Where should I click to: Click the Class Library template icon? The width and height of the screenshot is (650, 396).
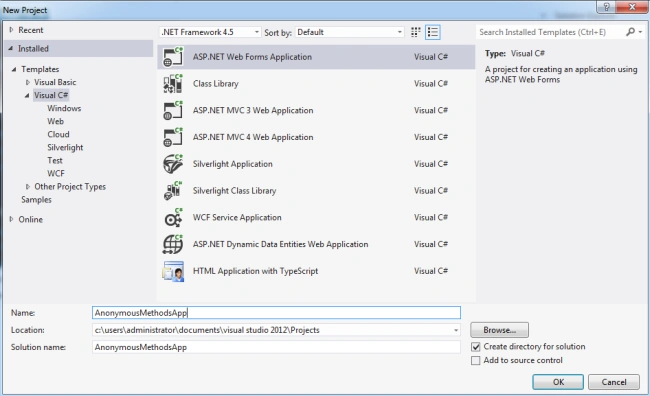[x=173, y=83]
